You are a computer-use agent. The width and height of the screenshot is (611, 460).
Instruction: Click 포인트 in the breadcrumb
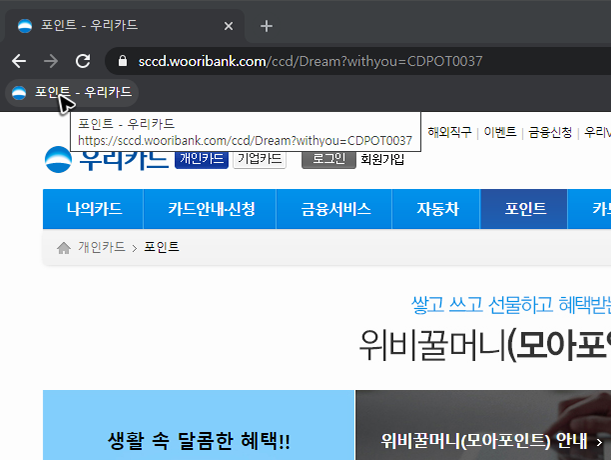pyautogui.click(x=161, y=247)
